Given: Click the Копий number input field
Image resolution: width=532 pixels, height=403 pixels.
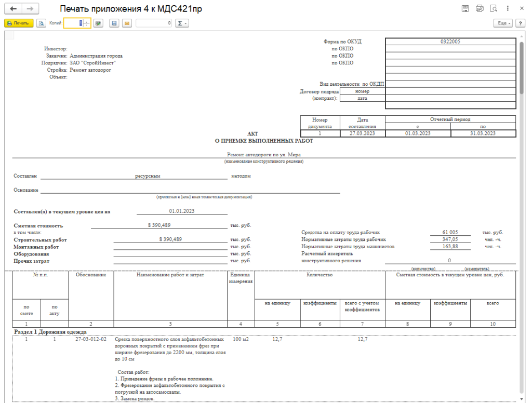Looking at the screenshot, I should [73, 23].
